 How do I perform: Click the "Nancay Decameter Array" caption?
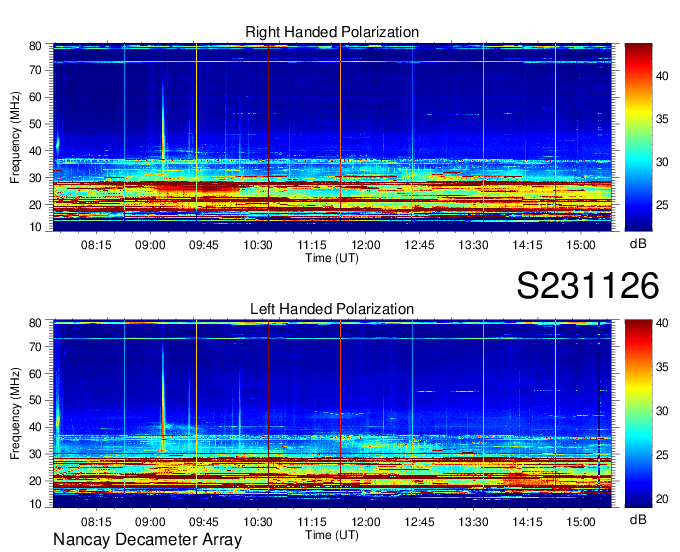coord(147,539)
